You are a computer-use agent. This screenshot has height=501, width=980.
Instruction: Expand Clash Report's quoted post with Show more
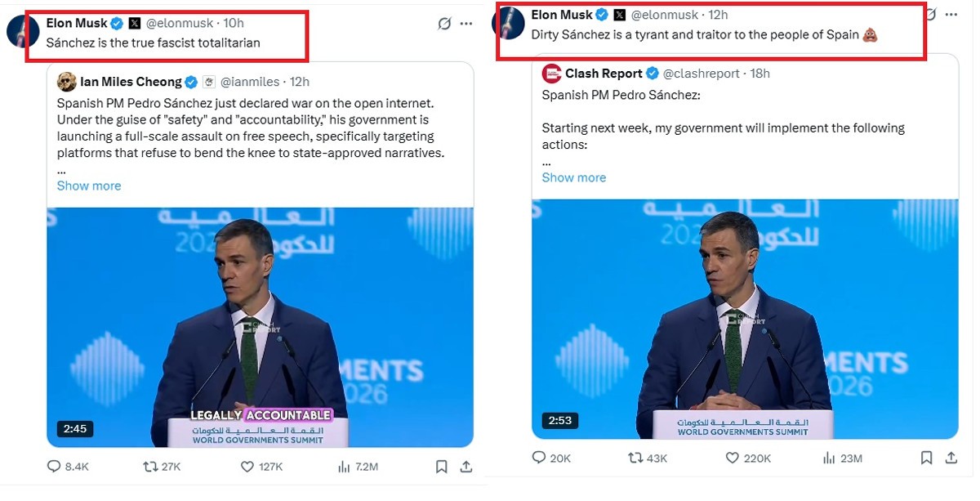tap(574, 177)
